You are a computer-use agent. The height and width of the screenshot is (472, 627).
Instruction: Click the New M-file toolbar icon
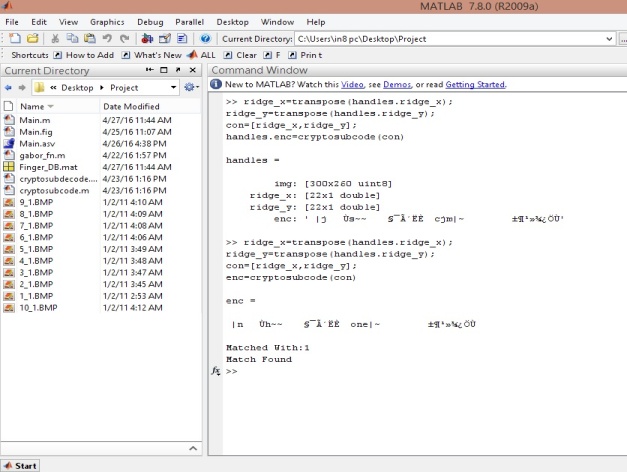coord(15,38)
